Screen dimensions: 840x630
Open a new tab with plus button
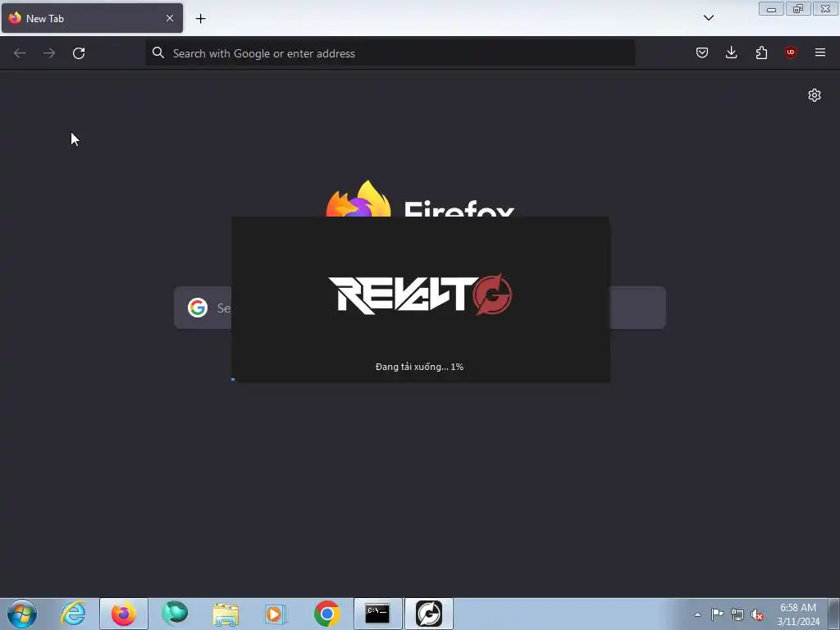(200, 19)
